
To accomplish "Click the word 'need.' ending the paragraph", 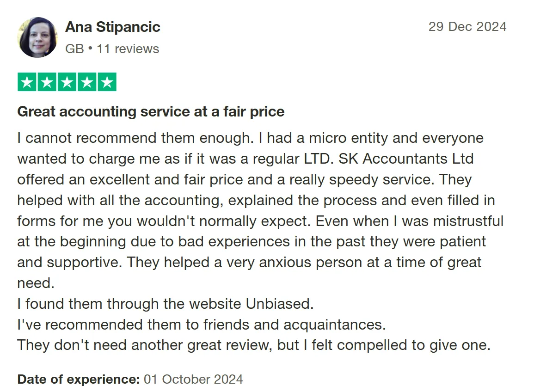I will tap(36, 283).
